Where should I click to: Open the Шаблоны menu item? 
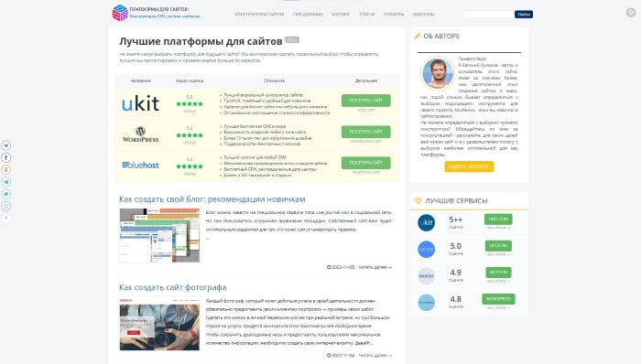[x=423, y=15]
